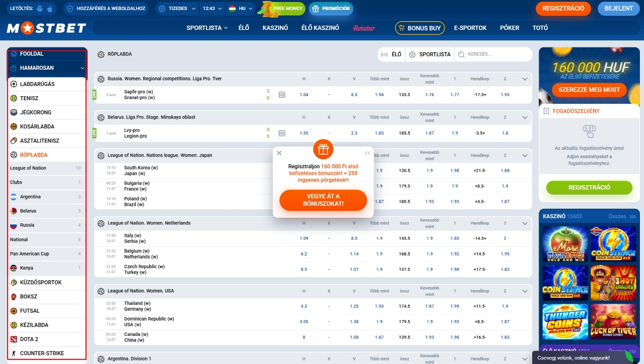Open the 3 Hot Chillies game thumbnail
The height and width of the screenshot is (364, 644).
[613, 283]
